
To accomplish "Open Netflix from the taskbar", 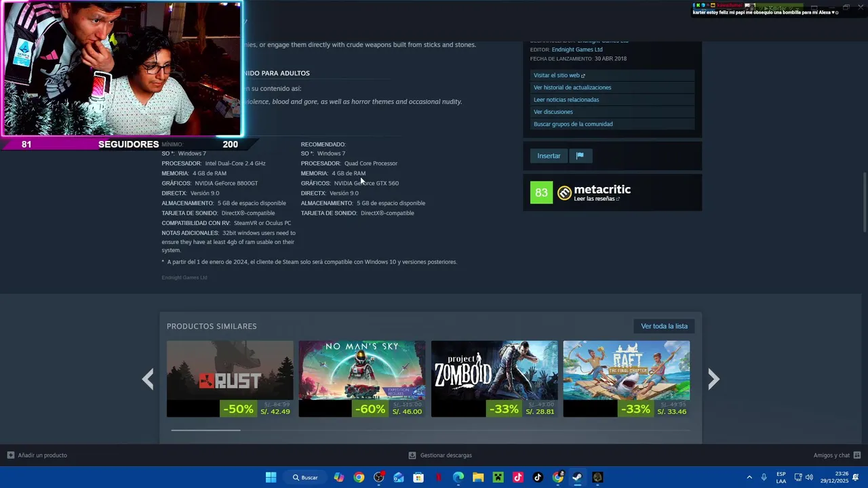I will [439, 477].
